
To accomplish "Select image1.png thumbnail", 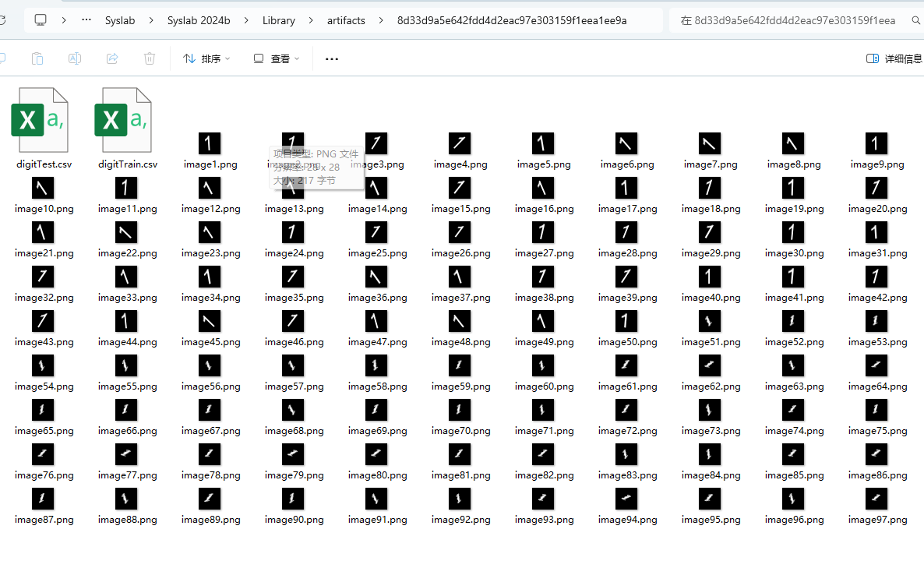I will pos(209,143).
